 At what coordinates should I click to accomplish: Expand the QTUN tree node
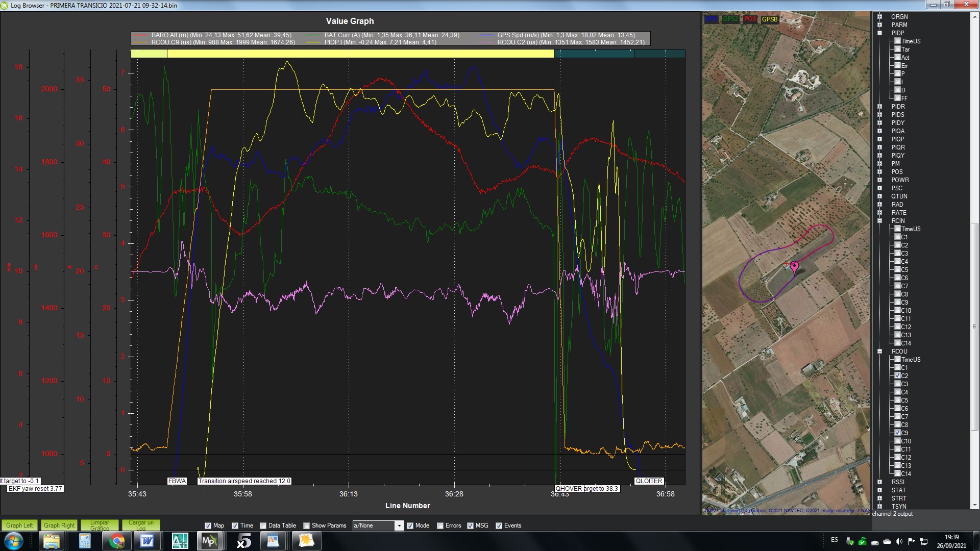click(x=880, y=196)
